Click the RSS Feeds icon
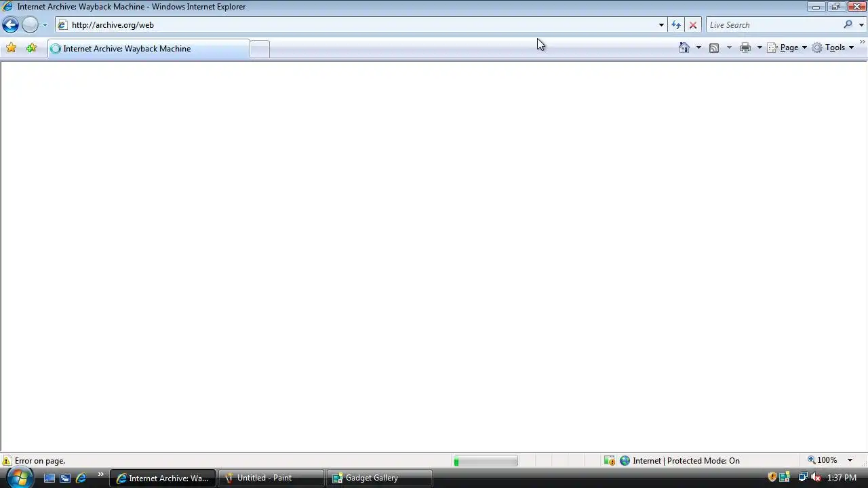 [x=714, y=47]
